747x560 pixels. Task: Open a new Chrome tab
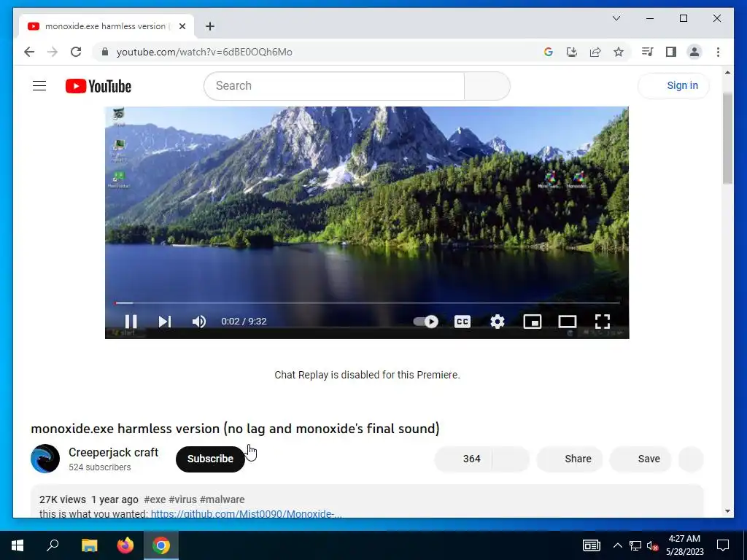(x=209, y=26)
